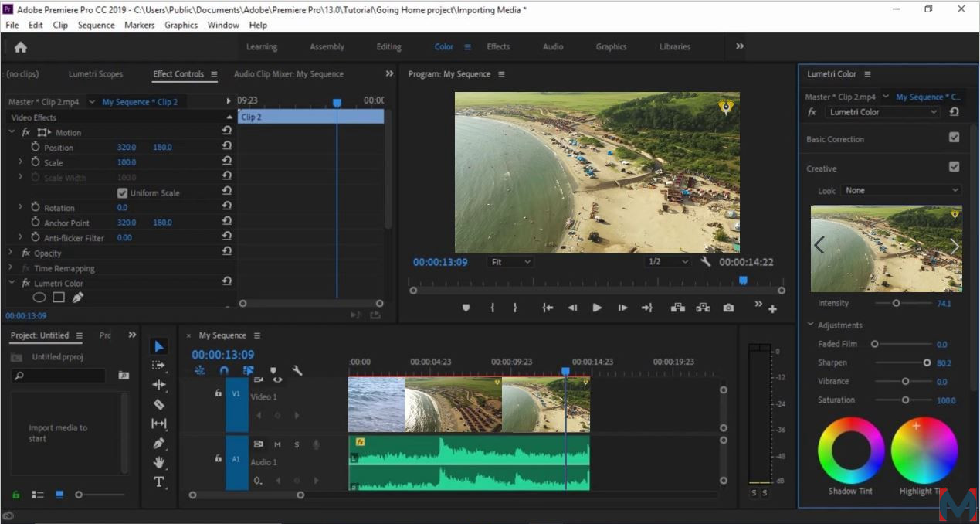The width and height of the screenshot is (980, 524).
Task: Pick the free draw bezier mask pen
Action: coord(78,298)
